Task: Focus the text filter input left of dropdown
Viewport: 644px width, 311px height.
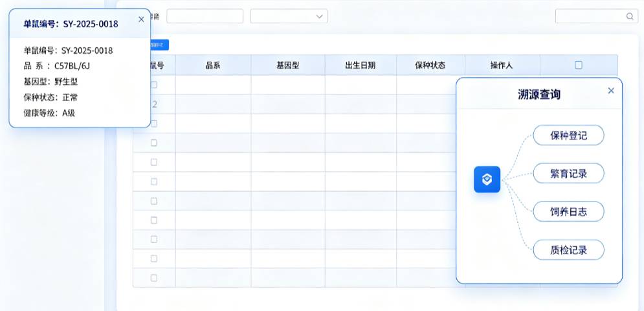Action: coord(205,16)
